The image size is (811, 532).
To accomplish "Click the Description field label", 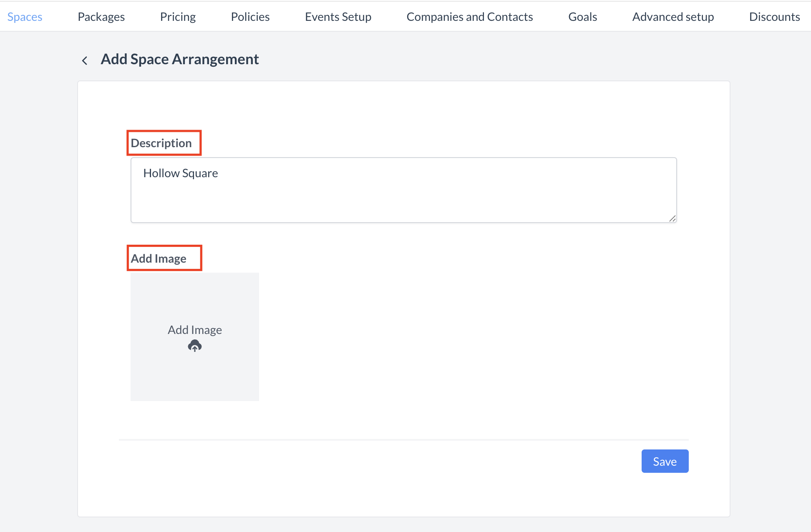I will point(161,143).
